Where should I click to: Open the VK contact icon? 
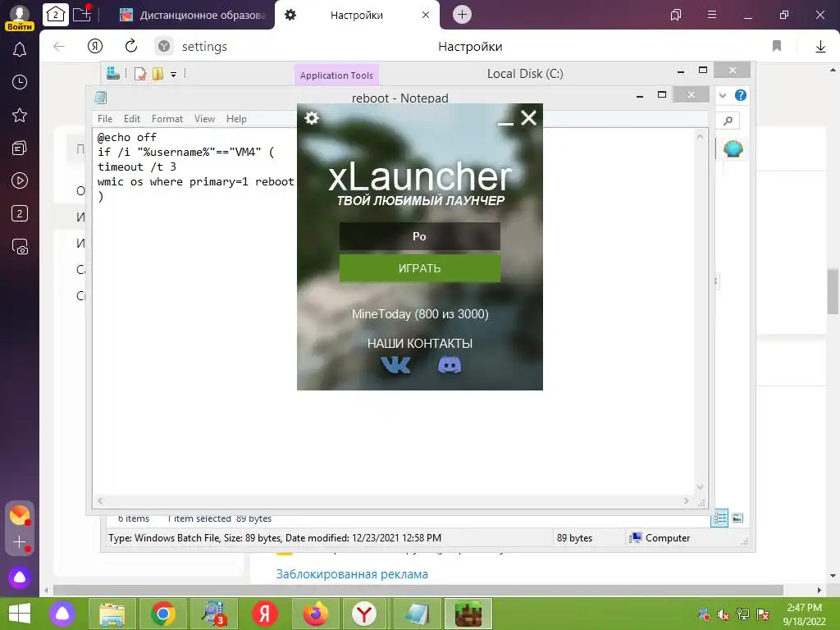click(395, 365)
